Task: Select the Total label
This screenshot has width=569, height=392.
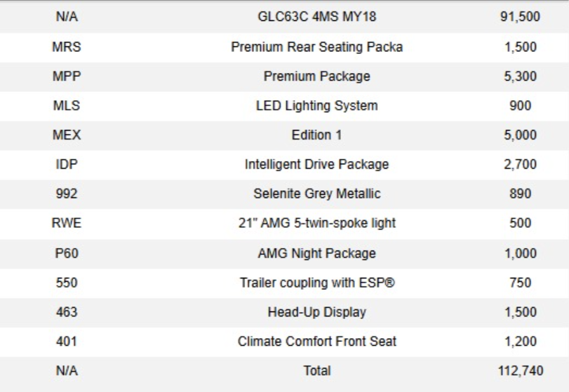Action: [317, 370]
